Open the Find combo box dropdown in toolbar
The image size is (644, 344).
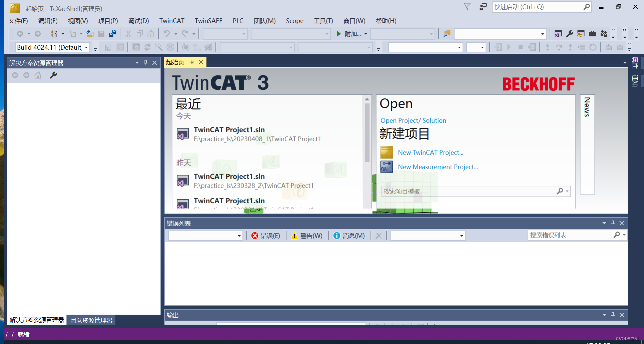tap(543, 34)
